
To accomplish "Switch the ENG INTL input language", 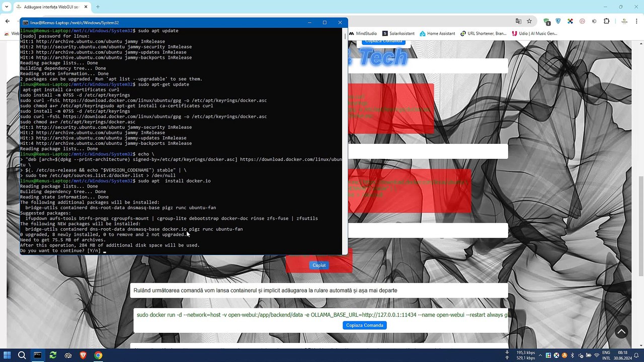I will point(607,355).
